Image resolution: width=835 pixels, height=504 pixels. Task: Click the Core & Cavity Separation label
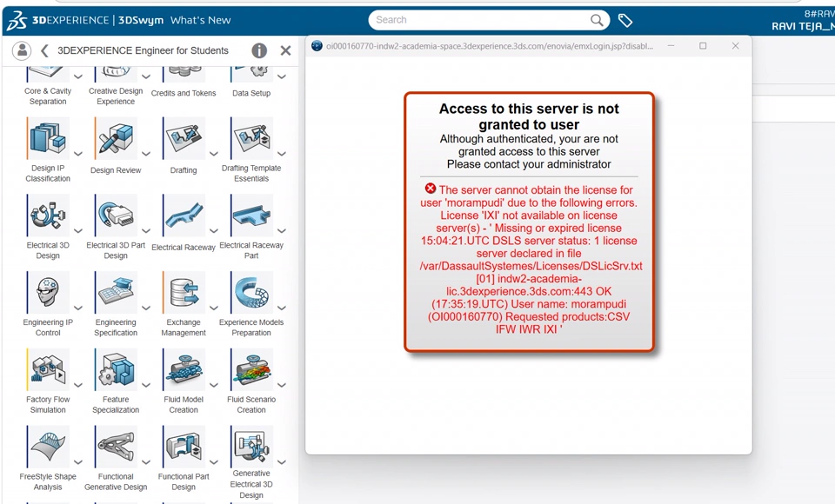pos(48,96)
